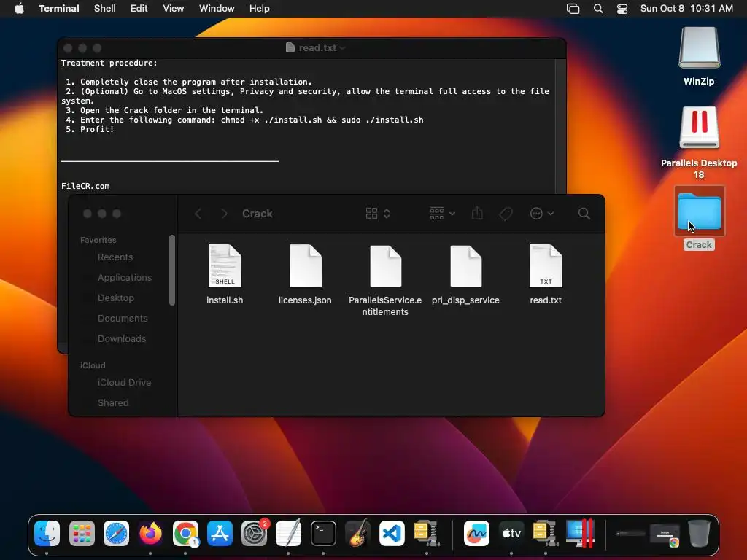Open Control Center in menu bar

(622, 9)
